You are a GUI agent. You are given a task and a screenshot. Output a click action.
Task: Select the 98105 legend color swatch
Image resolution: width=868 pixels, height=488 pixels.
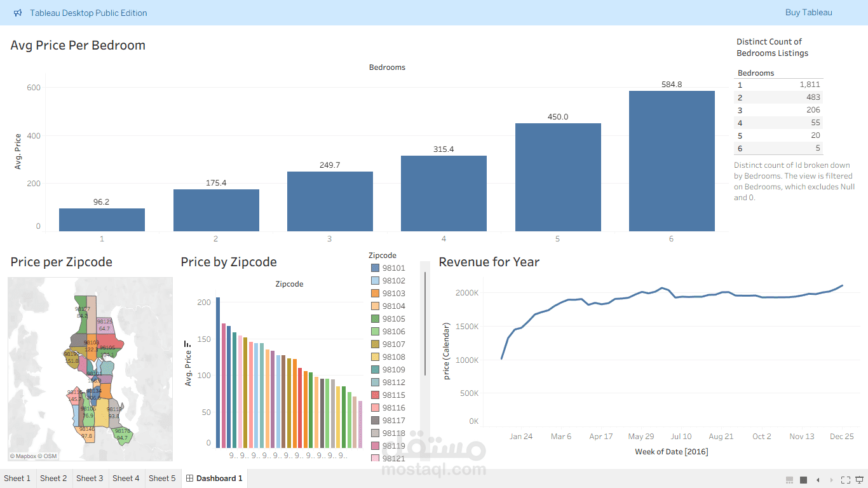tap(375, 319)
